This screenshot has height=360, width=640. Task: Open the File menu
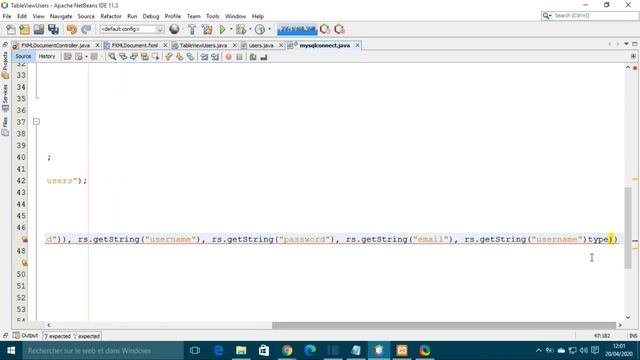(x=7, y=16)
